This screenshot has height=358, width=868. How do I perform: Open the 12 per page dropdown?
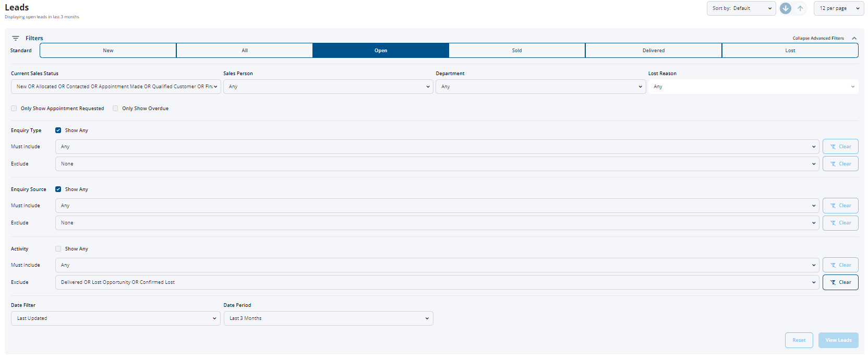839,8
